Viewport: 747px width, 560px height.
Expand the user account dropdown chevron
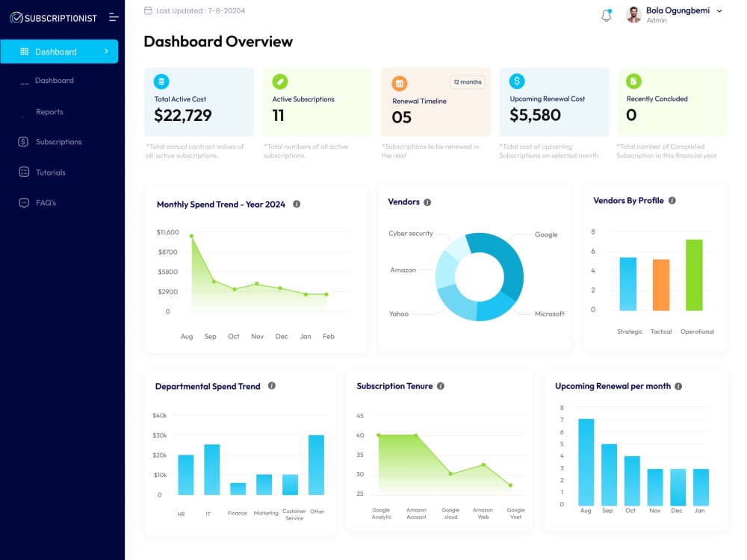tap(719, 10)
